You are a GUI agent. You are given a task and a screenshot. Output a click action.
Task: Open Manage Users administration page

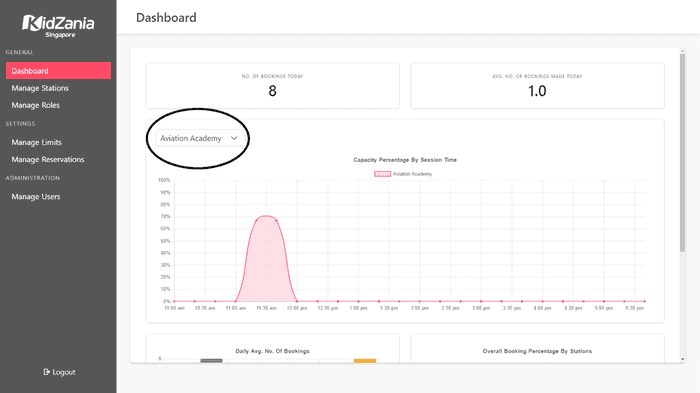coord(36,196)
